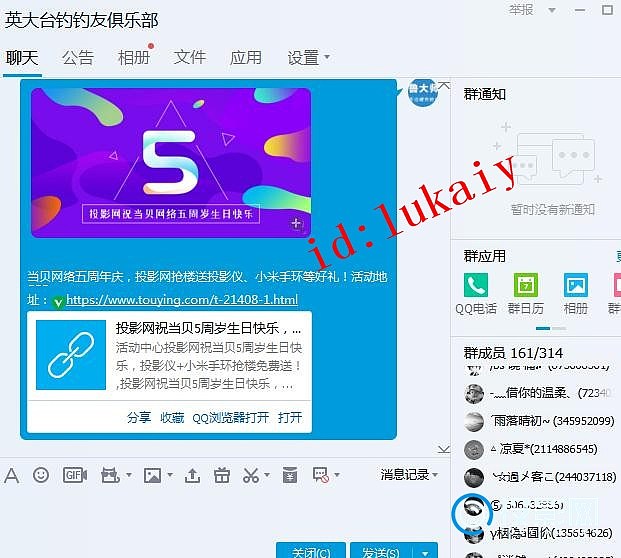This screenshot has width=621, height=558.
Task: Click the 关闭(C) button
Action: 311,551
